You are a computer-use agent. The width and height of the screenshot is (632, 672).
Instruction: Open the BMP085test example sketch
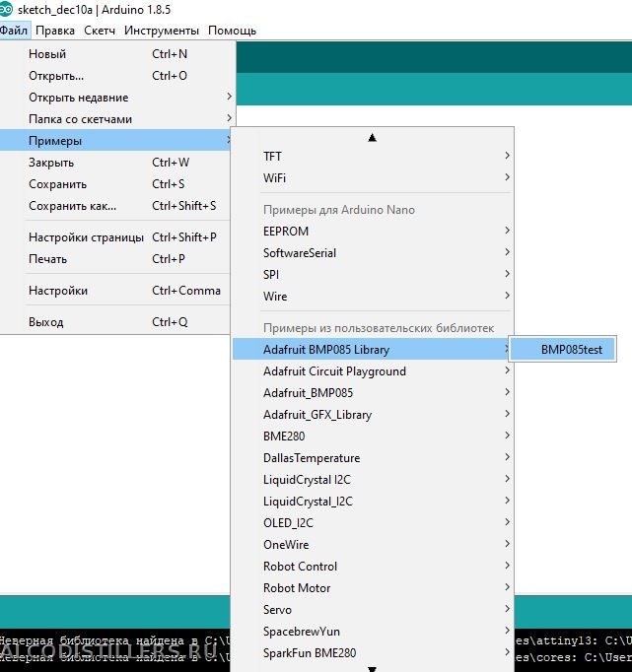coord(577,350)
